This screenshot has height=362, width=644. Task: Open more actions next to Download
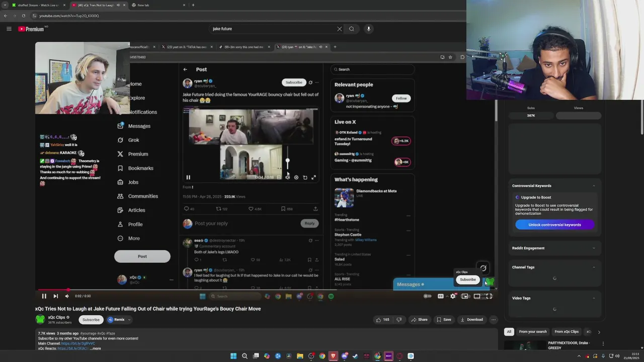point(494,320)
